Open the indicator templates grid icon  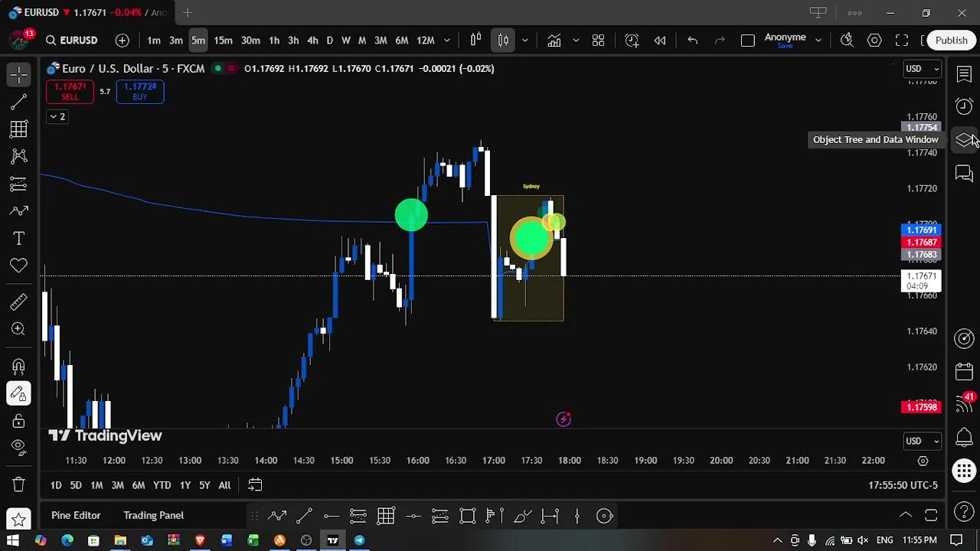tap(599, 40)
